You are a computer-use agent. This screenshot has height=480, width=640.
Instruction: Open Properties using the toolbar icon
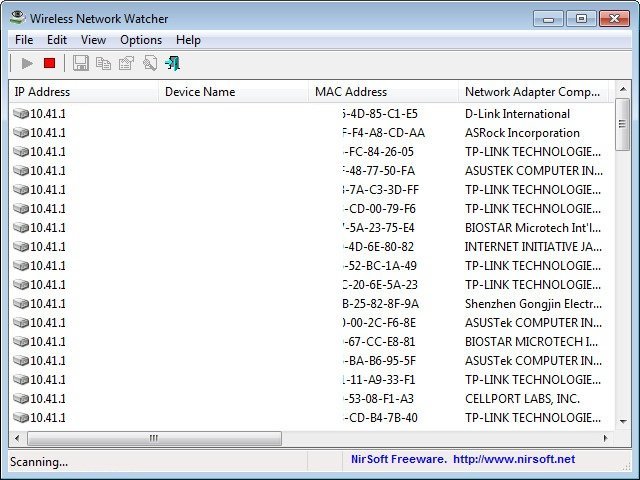[x=126, y=64]
